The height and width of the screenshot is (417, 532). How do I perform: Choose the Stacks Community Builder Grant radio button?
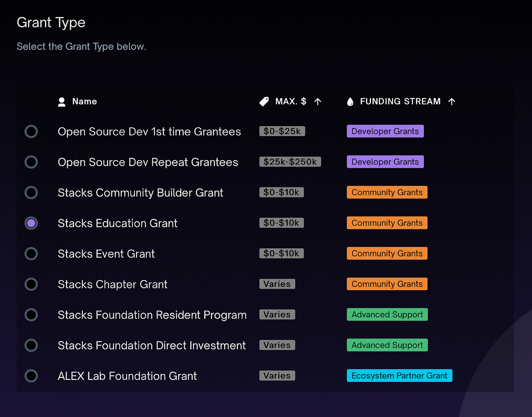pyautogui.click(x=31, y=192)
